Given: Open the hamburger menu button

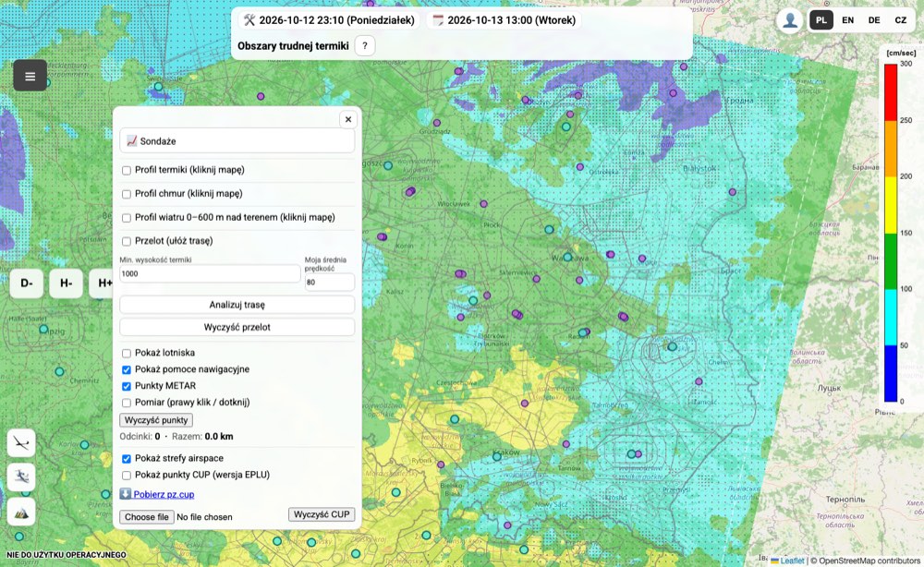Looking at the screenshot, I should click(30, 76).
